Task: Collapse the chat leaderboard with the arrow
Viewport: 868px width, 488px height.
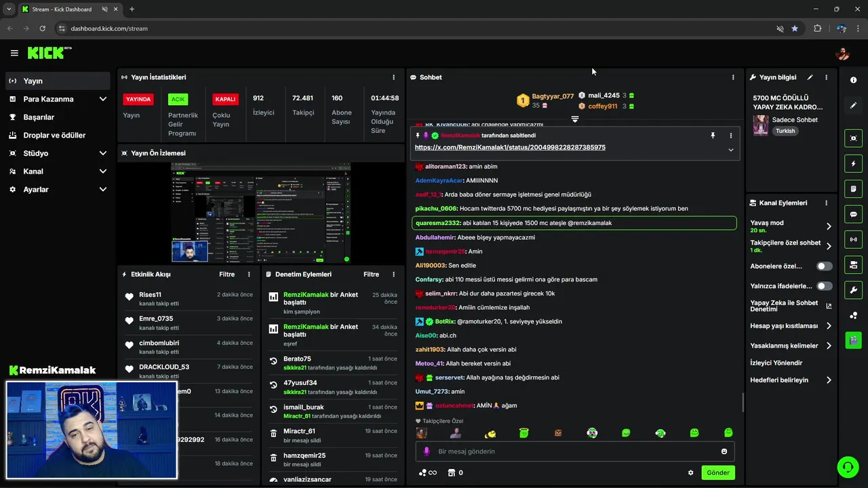Action: pos(574,119)
